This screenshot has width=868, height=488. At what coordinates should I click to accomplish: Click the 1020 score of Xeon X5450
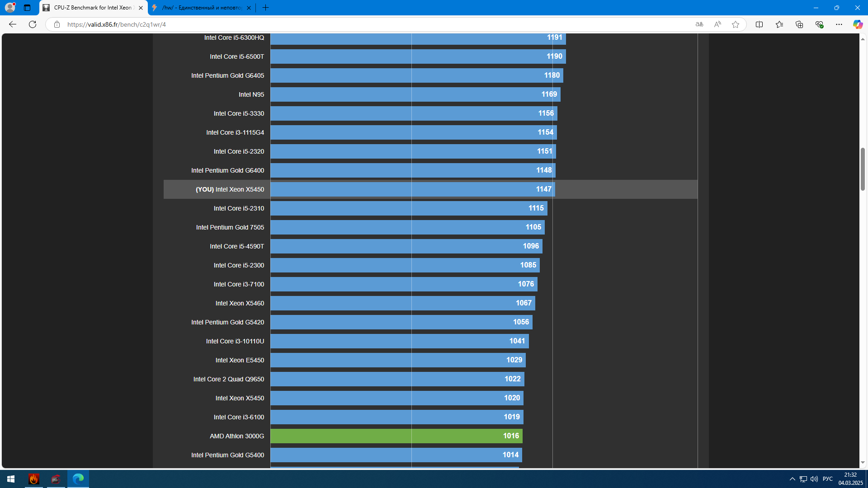(x=512, y=398)
